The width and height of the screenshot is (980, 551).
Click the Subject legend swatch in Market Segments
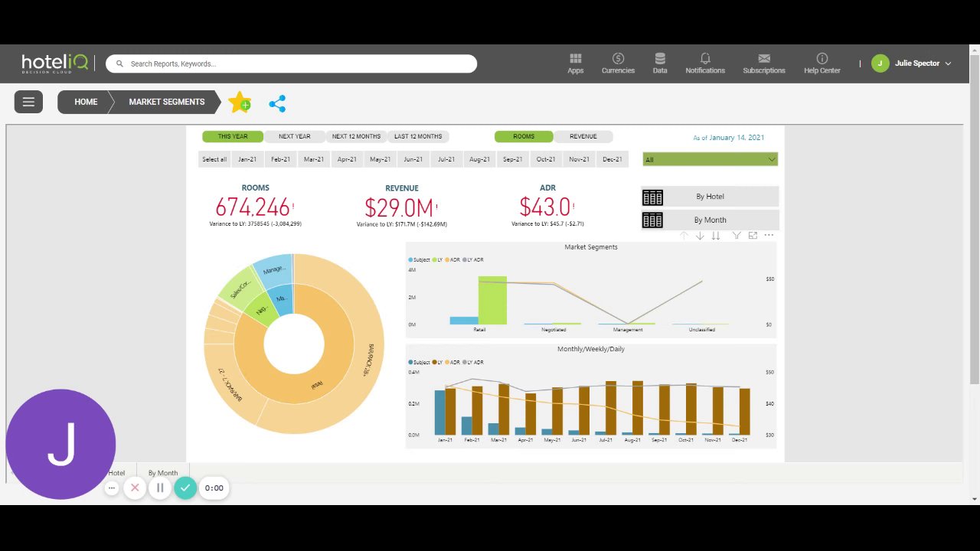[x=411, y=260]
